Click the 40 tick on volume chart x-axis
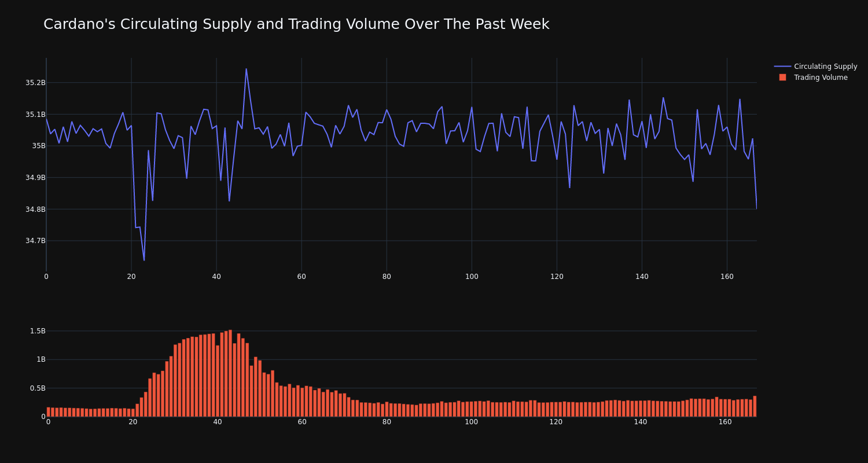Image resolution: width=868 pixels, height=463 pixels. [218, 422]
